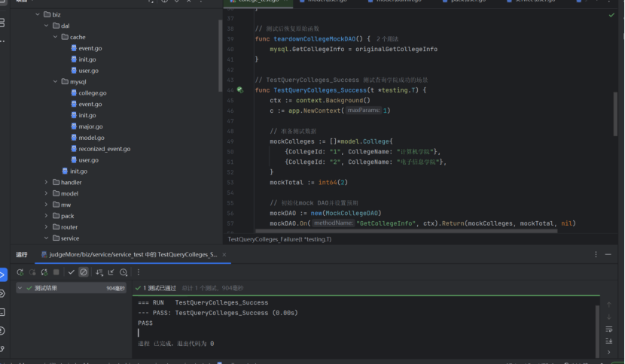Toggle auto-test rerun icon in run toolbar

pyautogui.click(x=44, y=272)
